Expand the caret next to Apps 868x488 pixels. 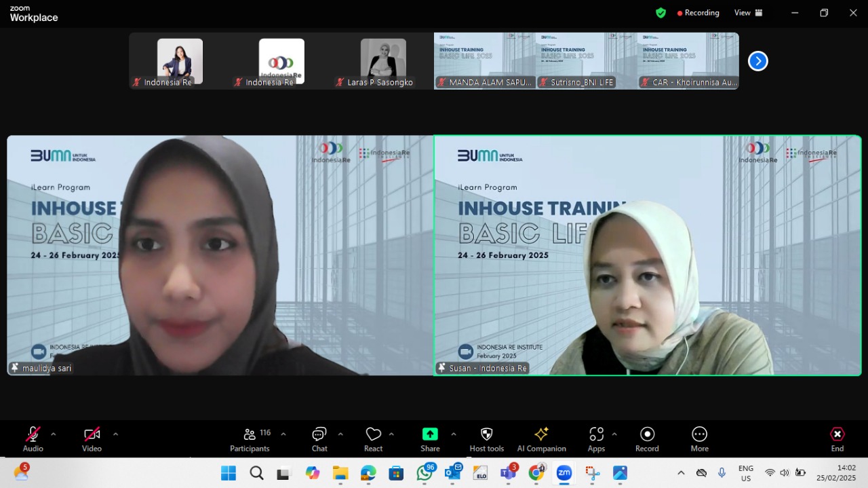[614, 434]
